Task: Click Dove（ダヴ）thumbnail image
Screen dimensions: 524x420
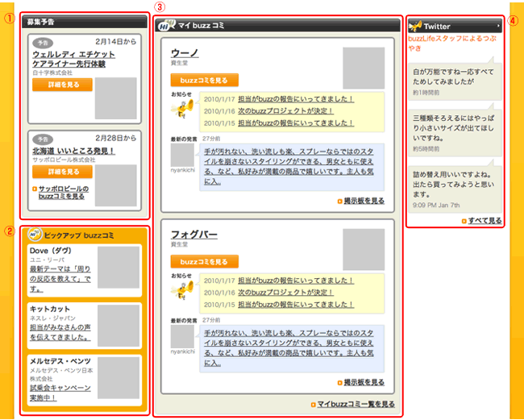Action: 119,268
